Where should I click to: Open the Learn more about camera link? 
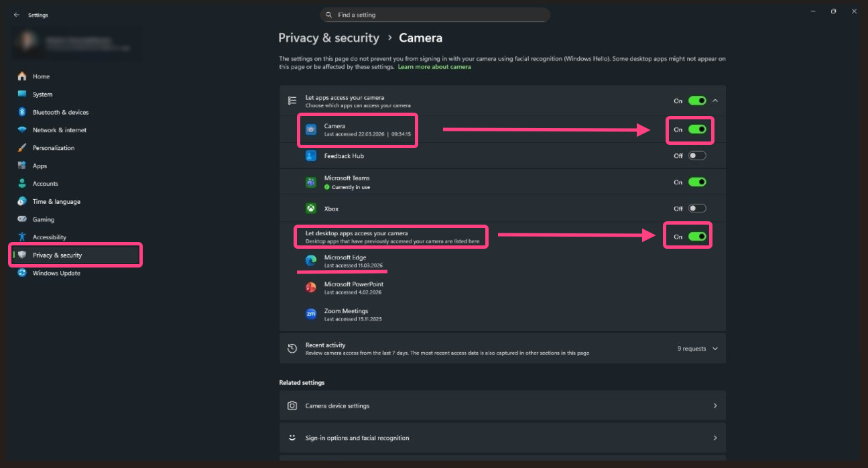[x=433, y=66]
